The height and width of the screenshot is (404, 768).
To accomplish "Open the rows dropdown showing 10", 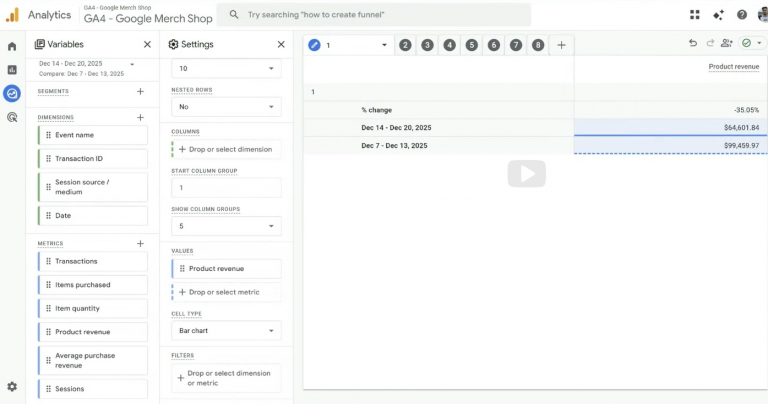I will tap(226, 68).
